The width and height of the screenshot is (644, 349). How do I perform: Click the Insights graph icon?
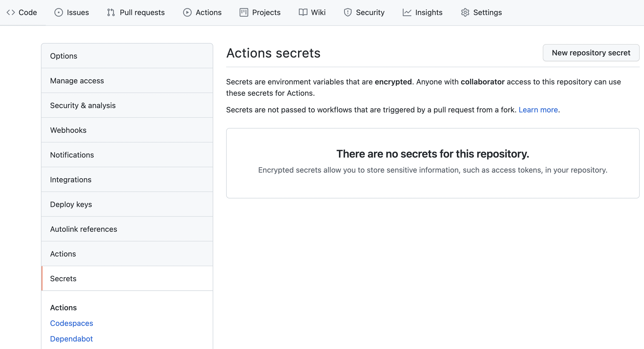pos(407,12)
